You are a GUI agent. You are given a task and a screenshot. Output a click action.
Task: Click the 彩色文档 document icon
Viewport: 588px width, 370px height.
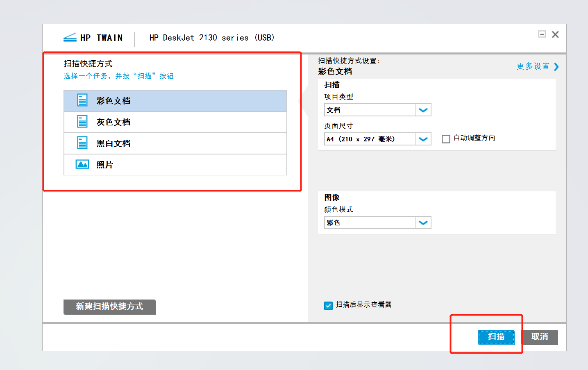82,100
